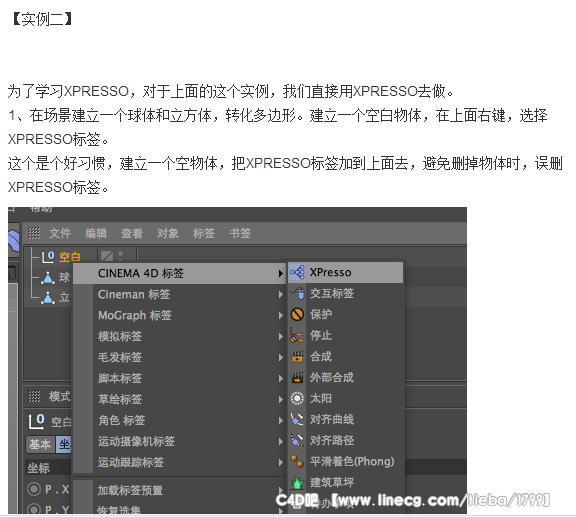Click the 建筑草坪 grass icon
This screenshot has width=576, height=517.
coord(298,482)
